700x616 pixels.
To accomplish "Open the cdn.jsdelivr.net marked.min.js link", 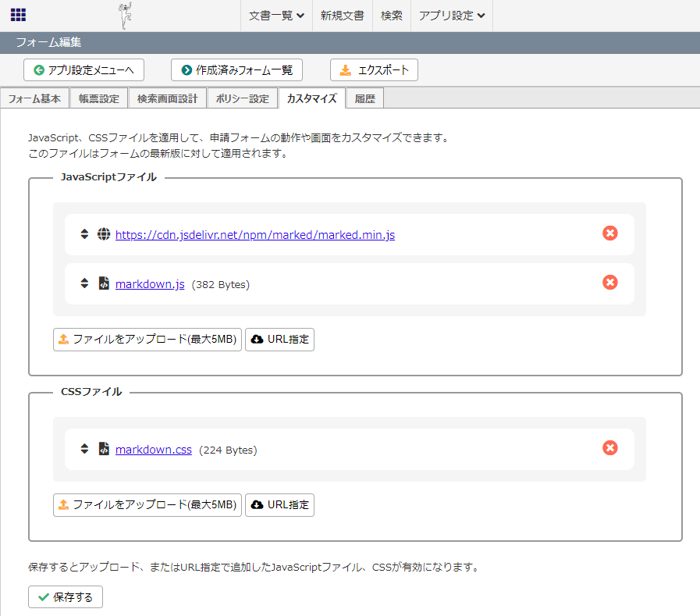I will coord(255,235).
